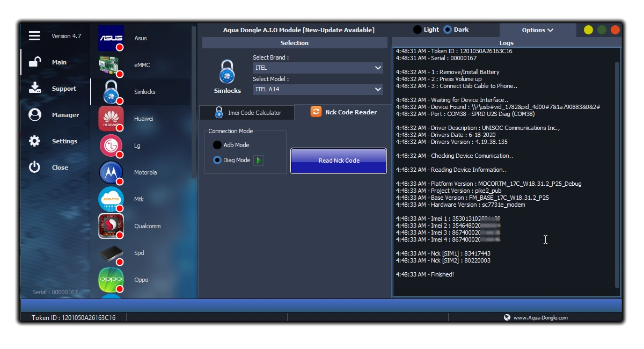644x349 pixels.
Task: Click the Logs panel scrollbar
Action: 617,174
